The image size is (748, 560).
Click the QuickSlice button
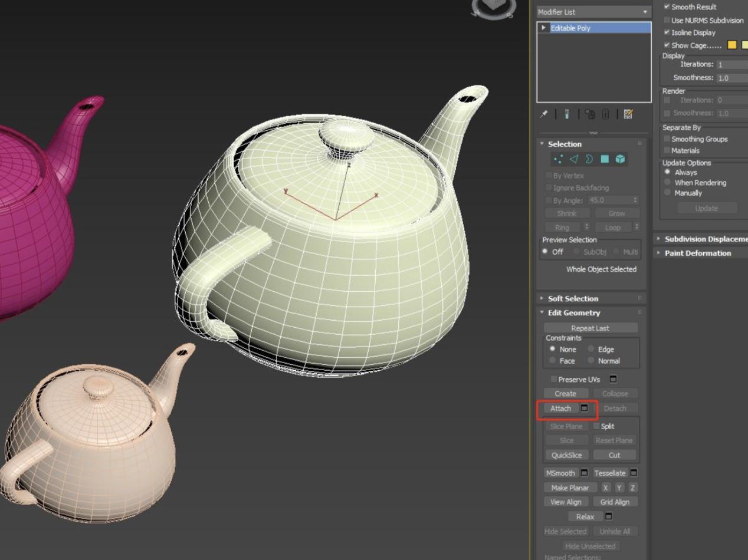click(566, 455)
